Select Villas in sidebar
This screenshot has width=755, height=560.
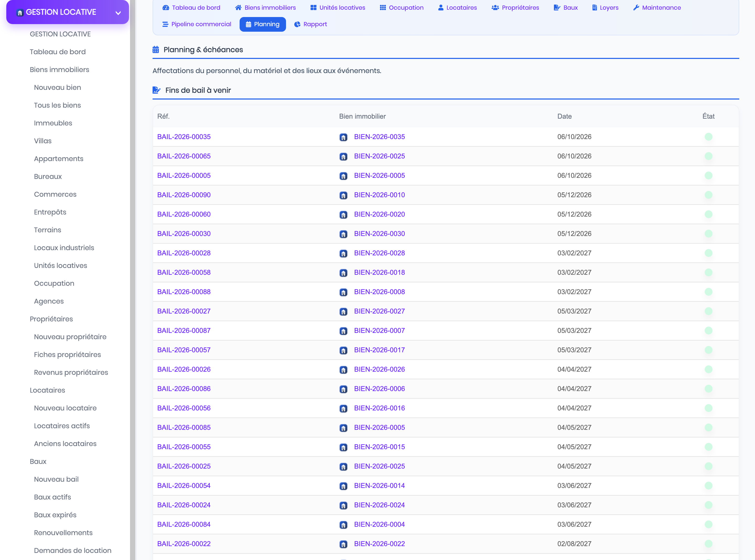[43, 141]
